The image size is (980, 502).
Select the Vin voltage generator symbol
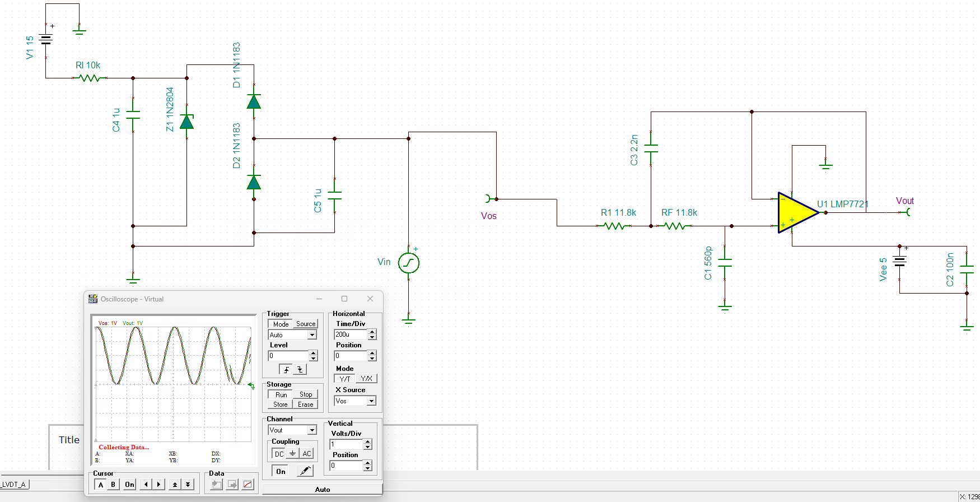(409, 263)
